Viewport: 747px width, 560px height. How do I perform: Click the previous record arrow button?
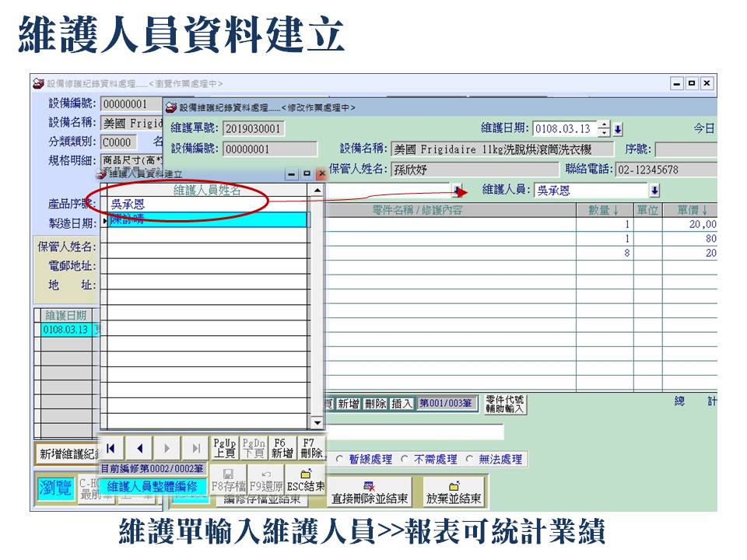tap(140, 448)
